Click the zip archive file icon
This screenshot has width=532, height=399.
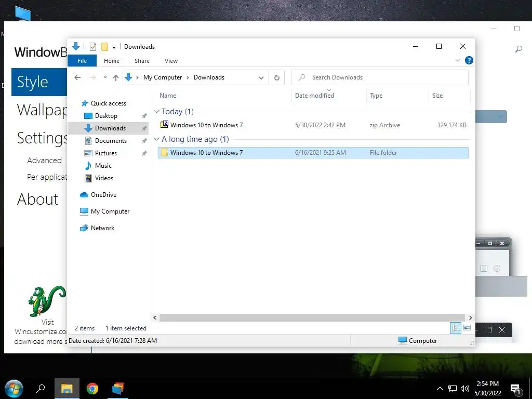pos(164,125)
